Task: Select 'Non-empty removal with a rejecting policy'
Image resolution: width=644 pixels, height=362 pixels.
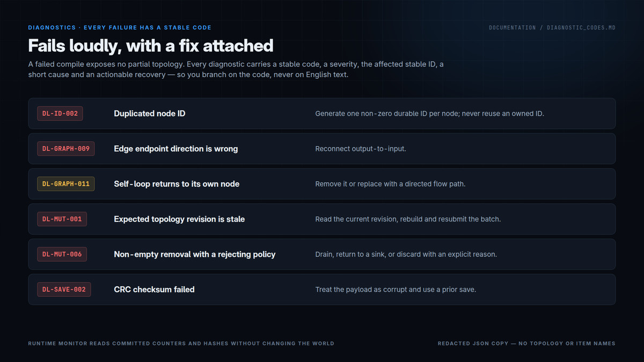Action: point(195,254)
